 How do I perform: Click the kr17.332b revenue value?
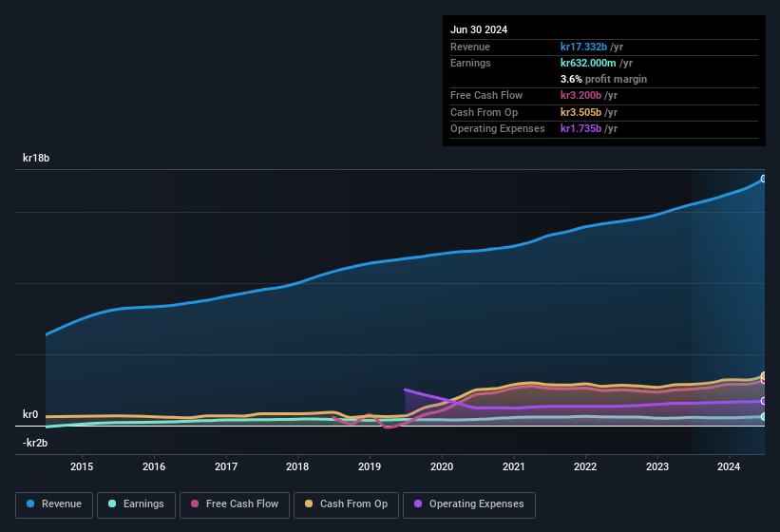coord(583,47)
